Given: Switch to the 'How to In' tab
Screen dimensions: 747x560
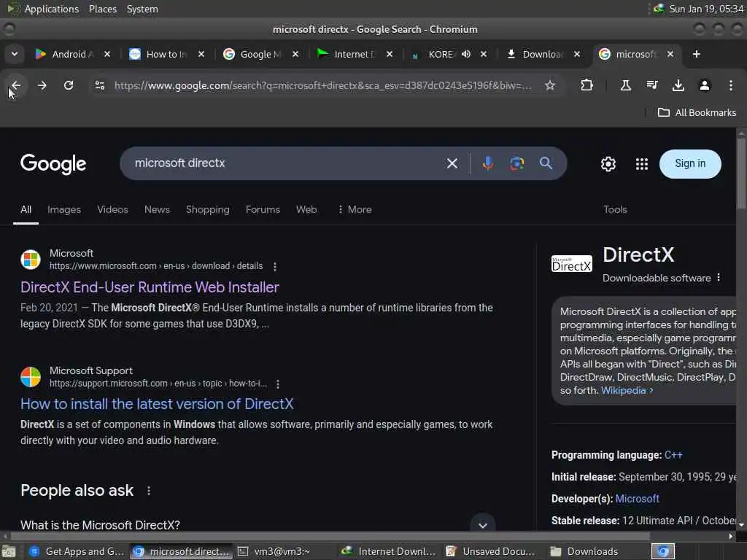Looking at the screenshot, I should pyautogui.click(x=166, y=54).
